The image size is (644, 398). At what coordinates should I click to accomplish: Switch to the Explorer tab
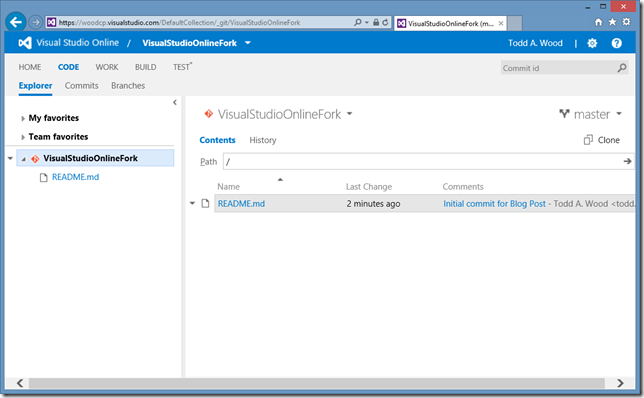(x=35, y=85)
